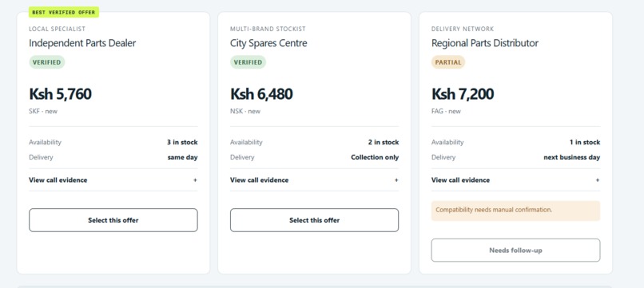Click the Independent Parts Dealer title
644x288 pixels.
click(82, 43)
